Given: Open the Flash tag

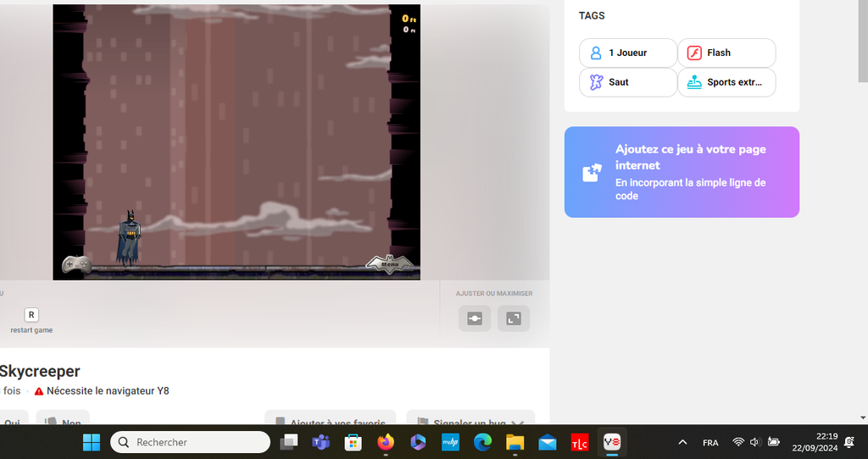Looking at the screenshot, I should click(726, 53).
